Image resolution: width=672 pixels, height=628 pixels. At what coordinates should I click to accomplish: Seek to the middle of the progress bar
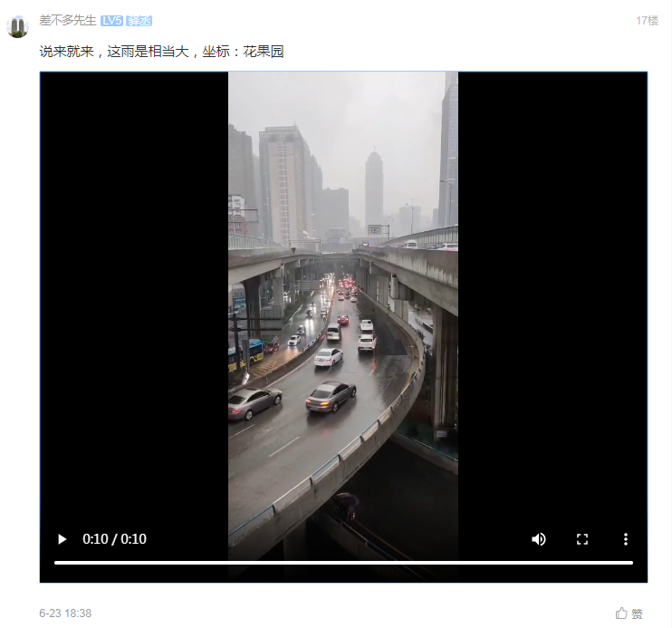tap(344, 563)
